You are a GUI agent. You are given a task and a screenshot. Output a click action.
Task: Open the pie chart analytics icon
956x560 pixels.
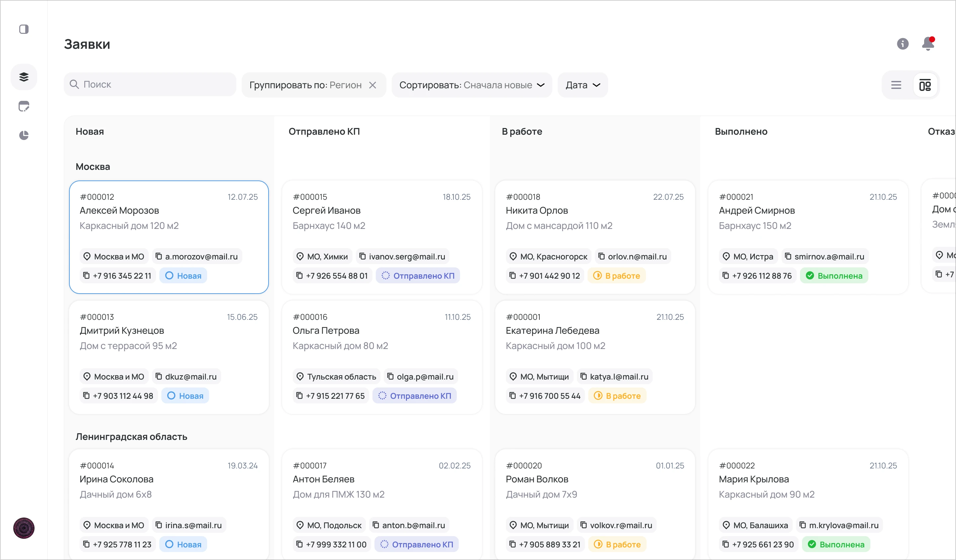(24, 135)
